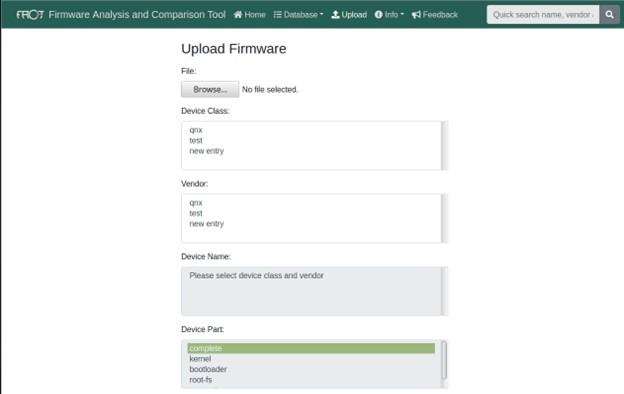Click the megaphone icon beside Feedback
Image resolution: width=624 pixels, height=394 pixels.
point(416,15)
